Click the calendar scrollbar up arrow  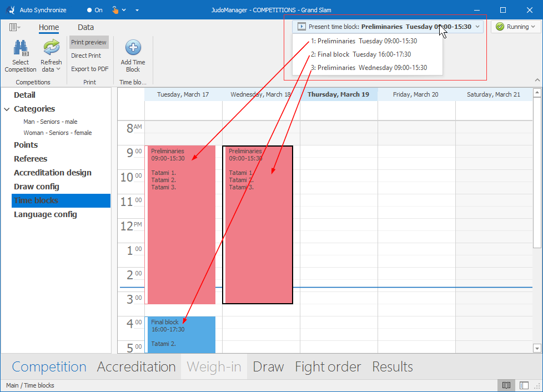[x=537, y=93]
